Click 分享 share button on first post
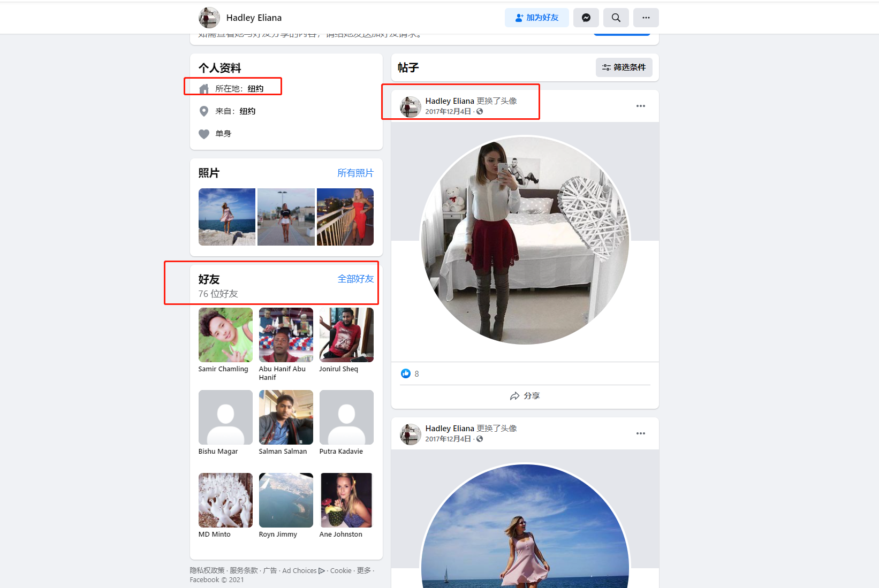Image resolution: width=879 pixels, height=588 pixels. tap(525, 396)
